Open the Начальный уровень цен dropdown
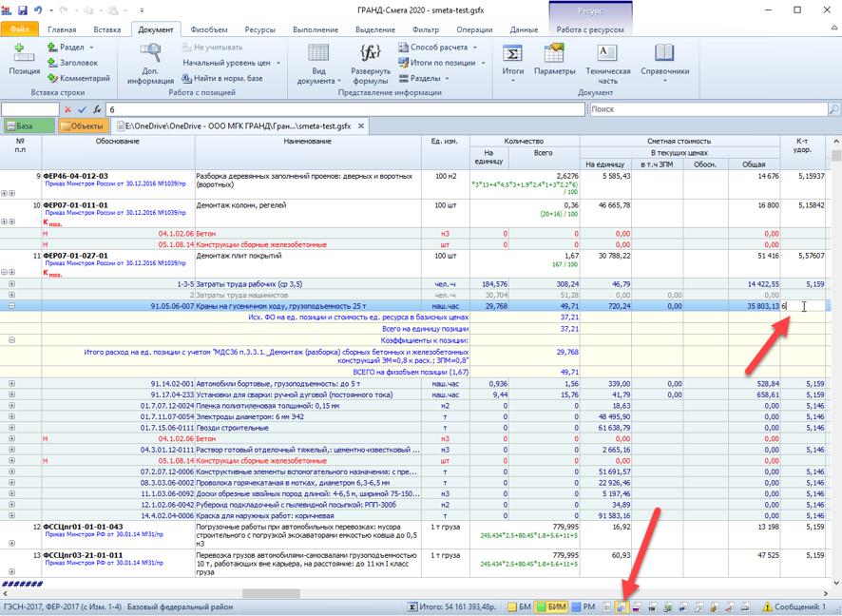Screen dimensions: 842x616 click(278, 63)
